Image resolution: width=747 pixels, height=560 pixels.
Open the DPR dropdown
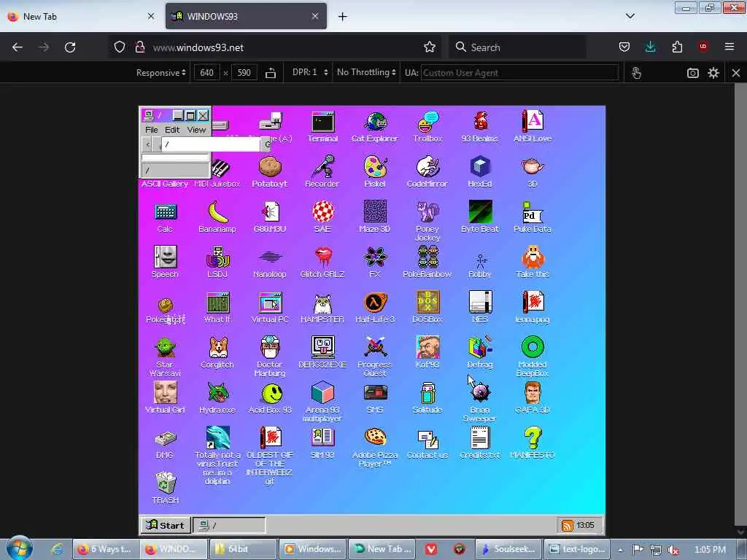[x=309, y=72]
